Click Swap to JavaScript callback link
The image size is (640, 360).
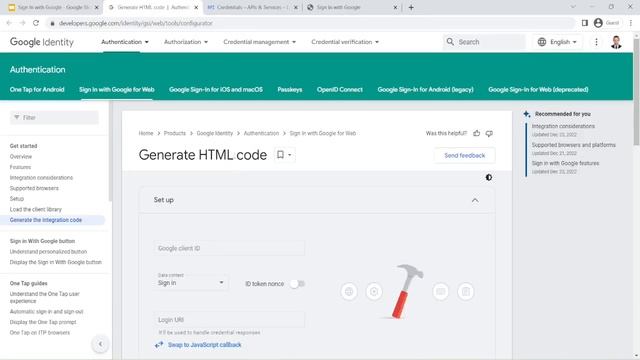point(204,345)
